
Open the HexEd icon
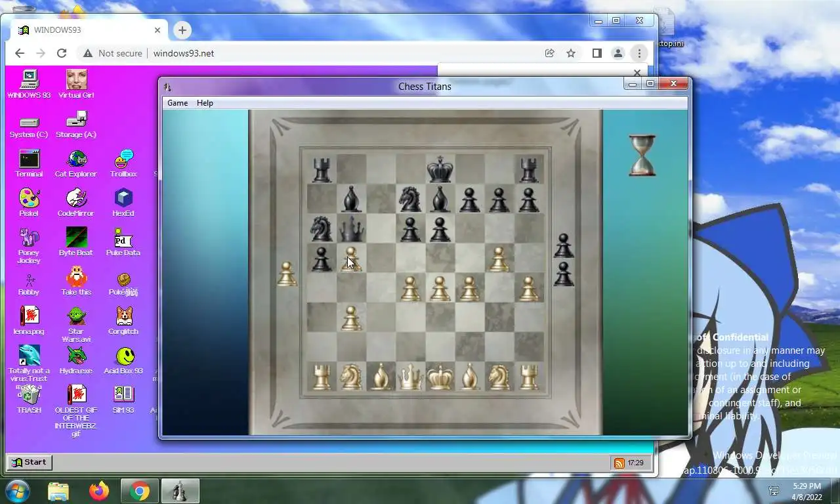click(123, 203)
